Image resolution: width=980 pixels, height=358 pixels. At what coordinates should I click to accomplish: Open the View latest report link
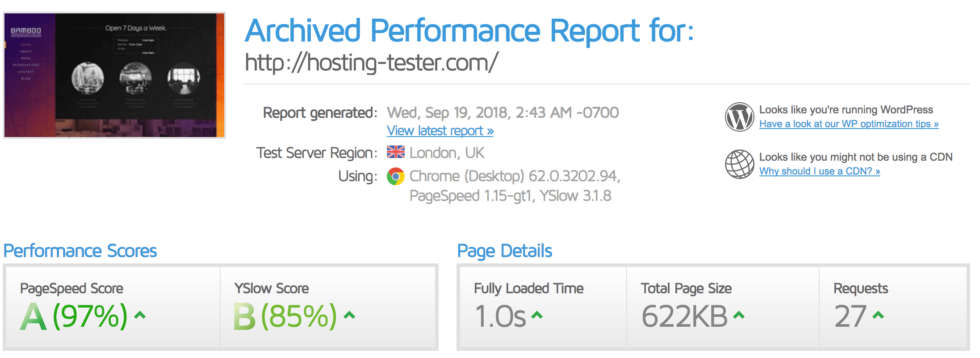[x=440, y=131]
